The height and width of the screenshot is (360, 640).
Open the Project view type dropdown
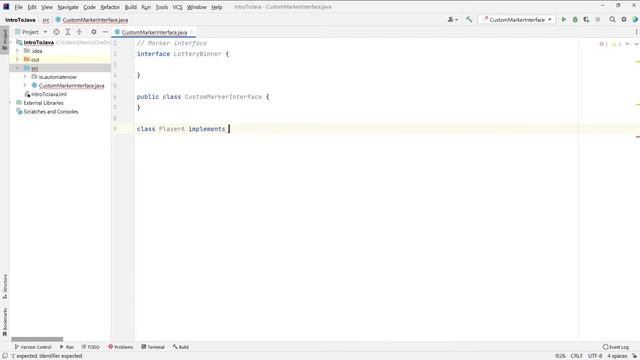point(31,32)
